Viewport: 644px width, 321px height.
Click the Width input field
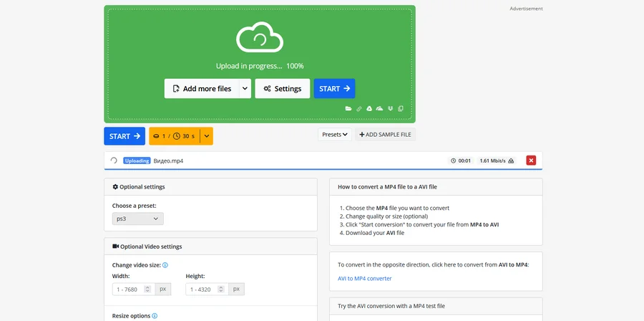tap(127, 289)
